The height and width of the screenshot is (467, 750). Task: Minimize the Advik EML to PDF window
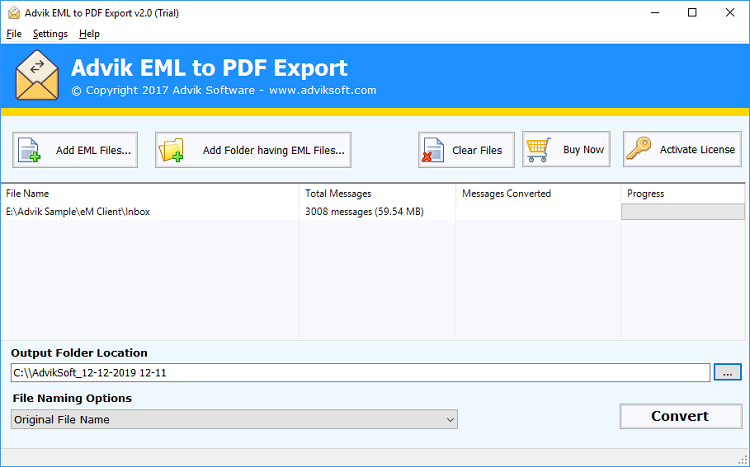(655, 12)
